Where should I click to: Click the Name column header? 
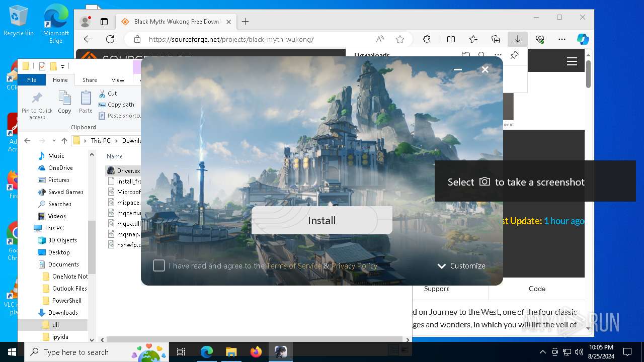pyautogui.click(x=115, y=156)
